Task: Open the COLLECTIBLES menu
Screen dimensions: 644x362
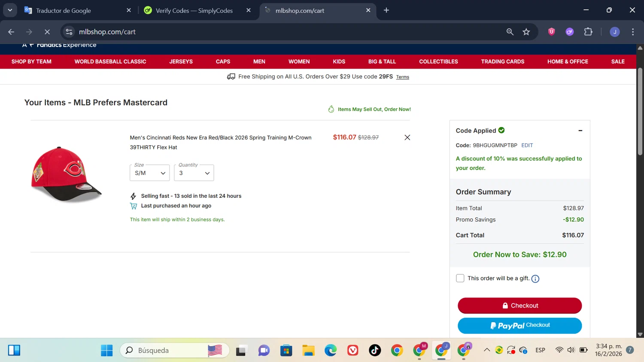Action: click(x=438, y=62)
